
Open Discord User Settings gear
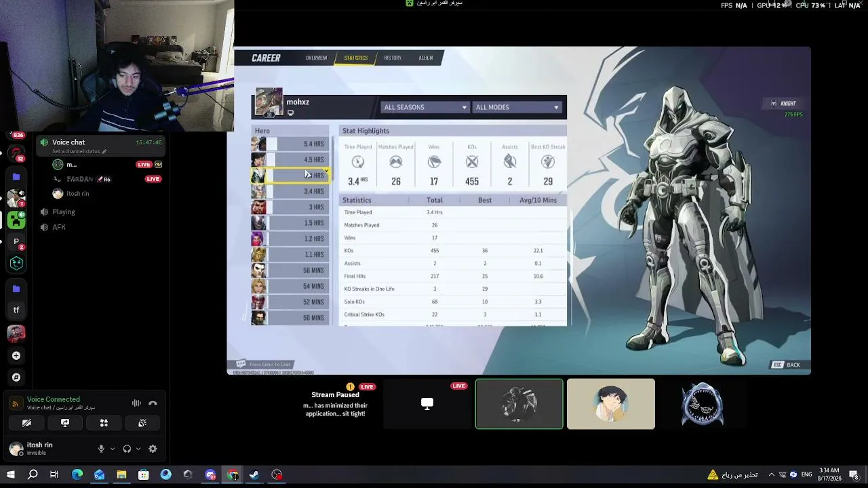153,449
